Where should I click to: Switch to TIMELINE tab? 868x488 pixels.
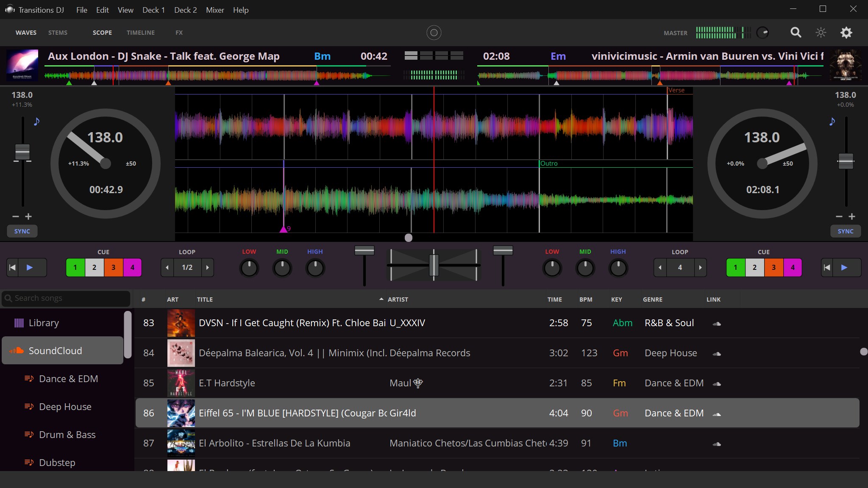[140, 33]
